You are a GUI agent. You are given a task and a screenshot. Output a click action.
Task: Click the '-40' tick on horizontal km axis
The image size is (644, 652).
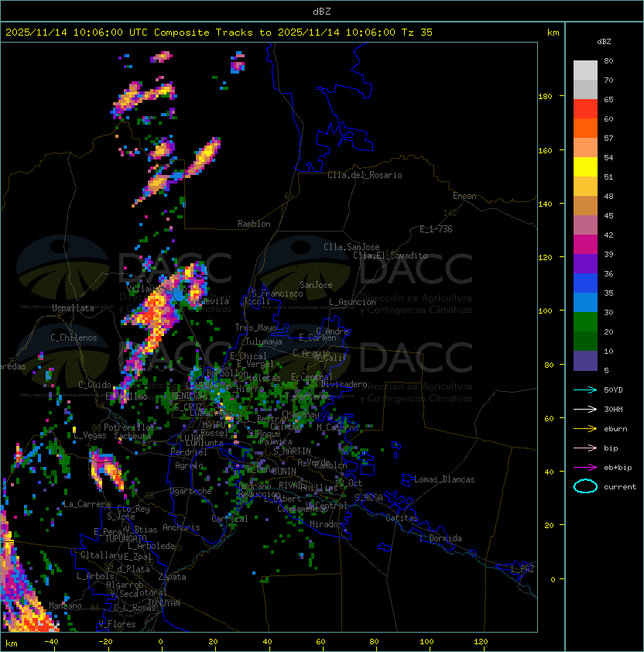coord(51,642)
